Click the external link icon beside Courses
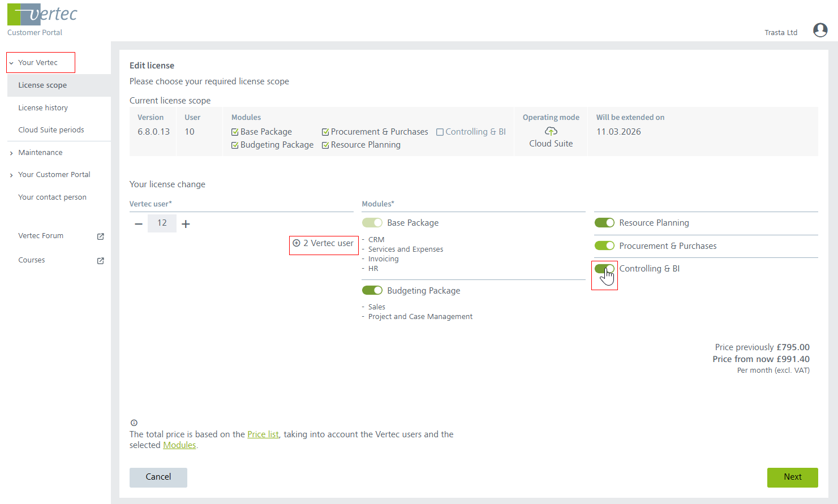Image resolution: width=838 pixels, height=504 pixels. point(100,261)
